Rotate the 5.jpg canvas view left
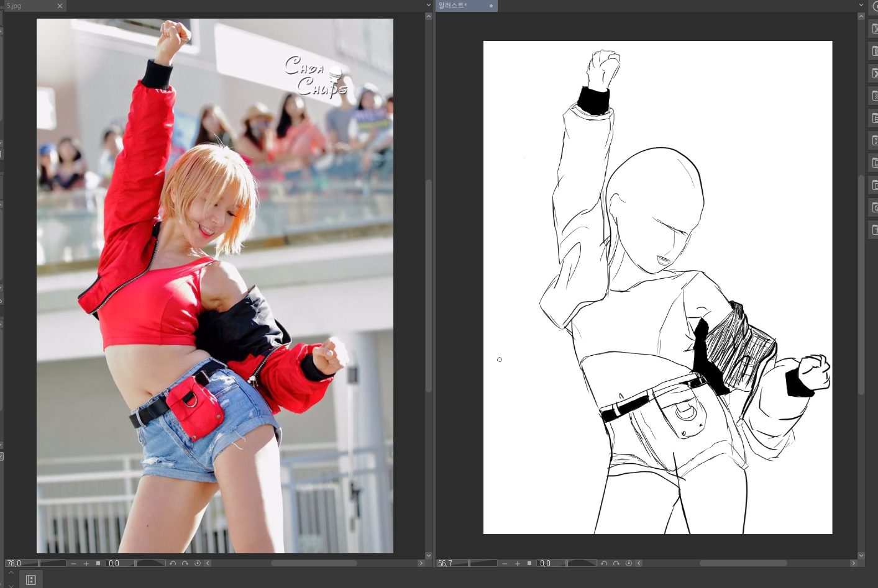 [173, 563]
